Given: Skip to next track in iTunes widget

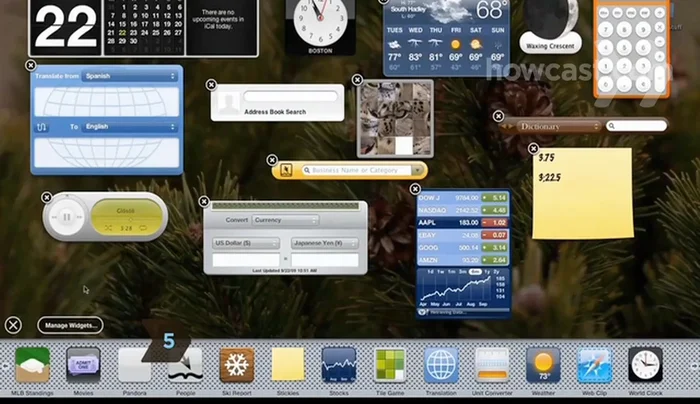Looking at the screenshot, I should [79, 217].
